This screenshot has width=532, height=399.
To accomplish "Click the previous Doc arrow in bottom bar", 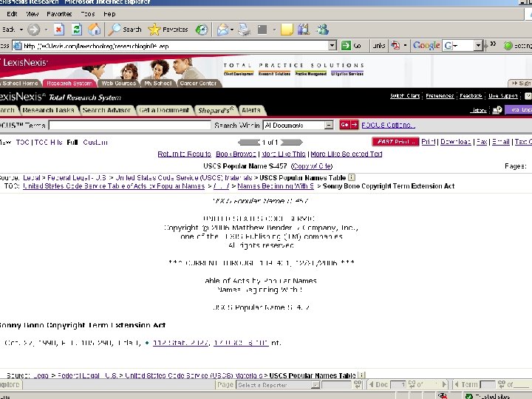I will (x=371, y=384).
